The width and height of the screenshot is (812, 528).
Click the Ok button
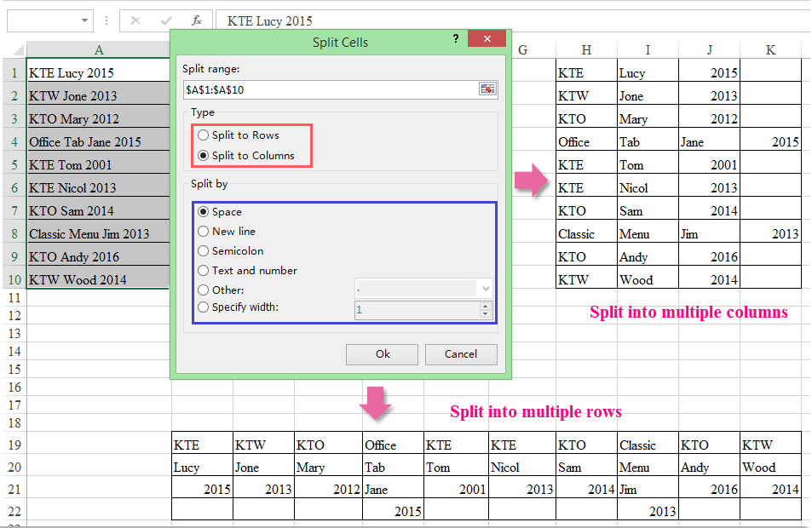tap(383, 354)
